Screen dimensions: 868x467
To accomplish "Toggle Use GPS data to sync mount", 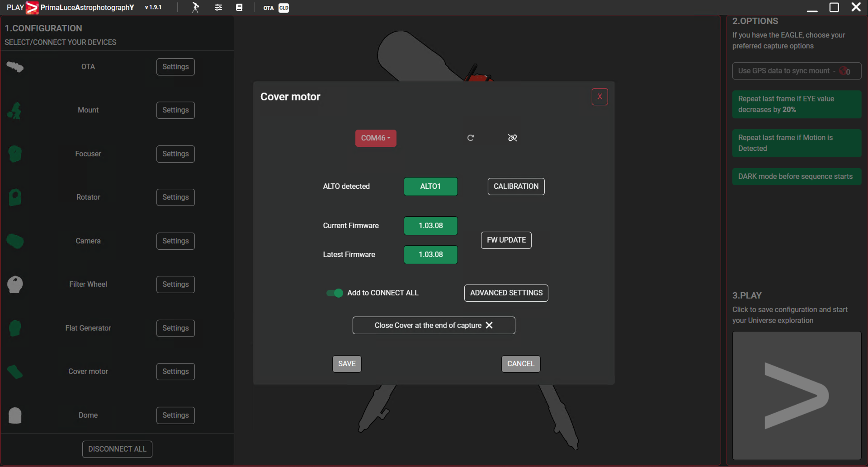I will 797,71.
